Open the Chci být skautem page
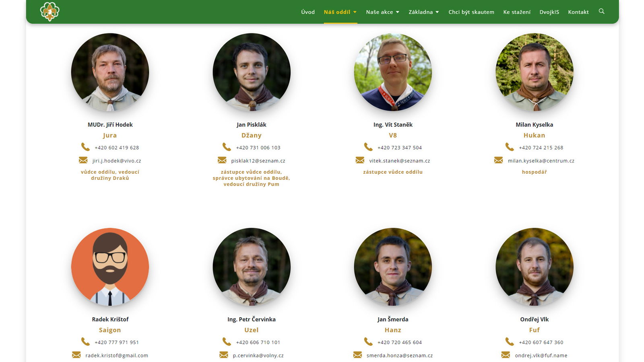 [471, 12]
